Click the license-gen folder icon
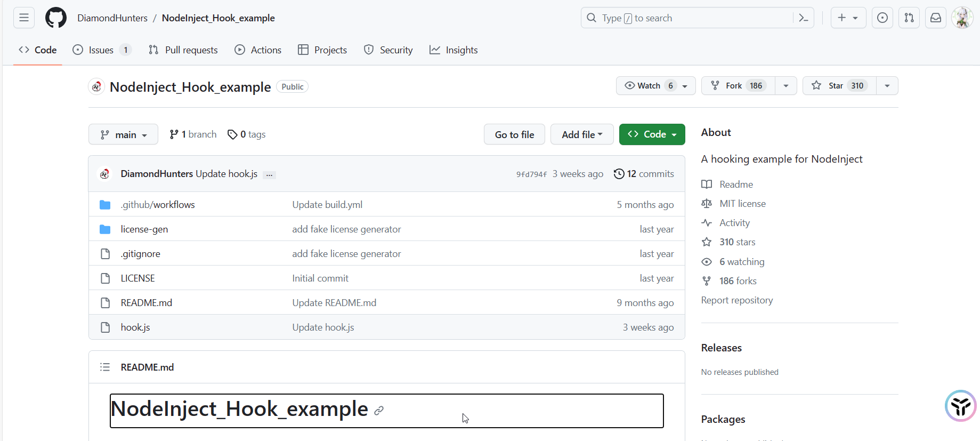 [105, 229]
